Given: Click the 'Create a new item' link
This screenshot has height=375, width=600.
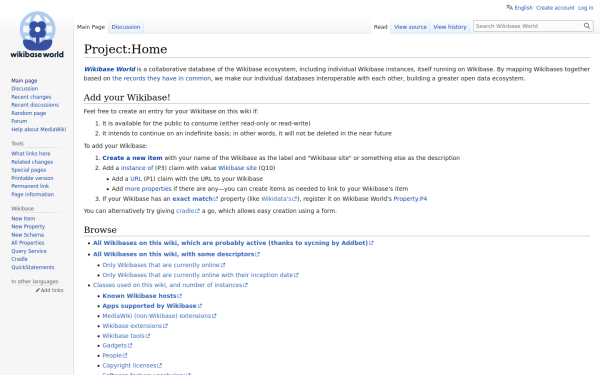Looking at the screenshot, I should 132,158.
